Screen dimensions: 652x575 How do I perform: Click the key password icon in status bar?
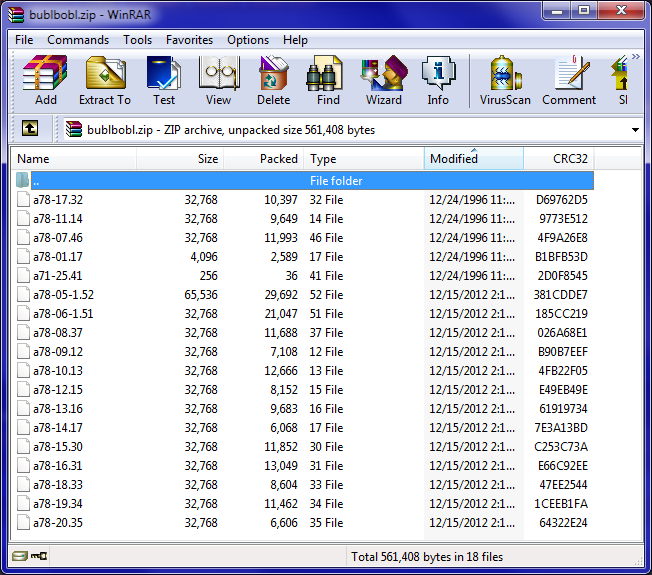point(39,556)
